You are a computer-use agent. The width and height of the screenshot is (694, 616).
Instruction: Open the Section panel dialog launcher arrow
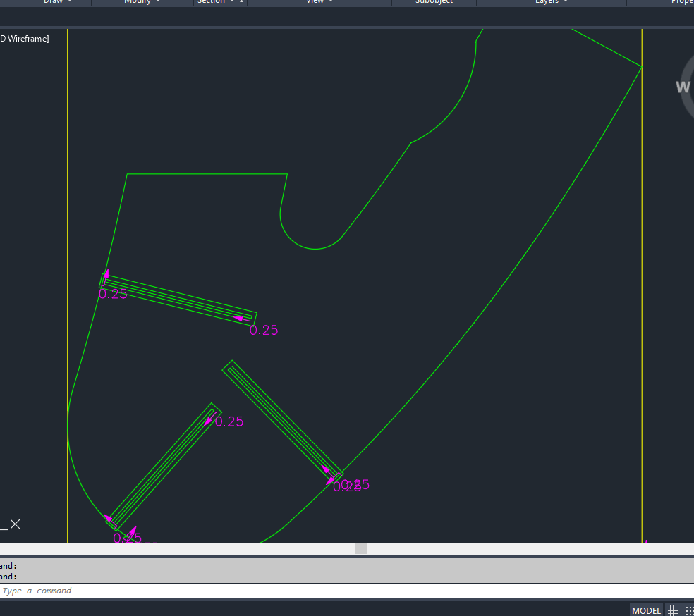tap(242, 2)
